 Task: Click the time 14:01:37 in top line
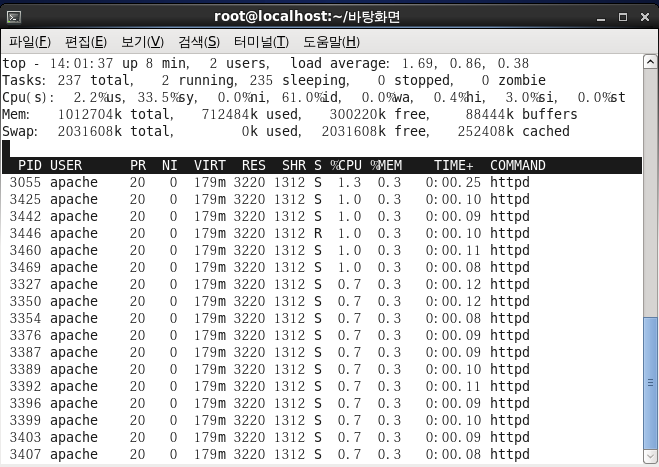coord(82,63)
